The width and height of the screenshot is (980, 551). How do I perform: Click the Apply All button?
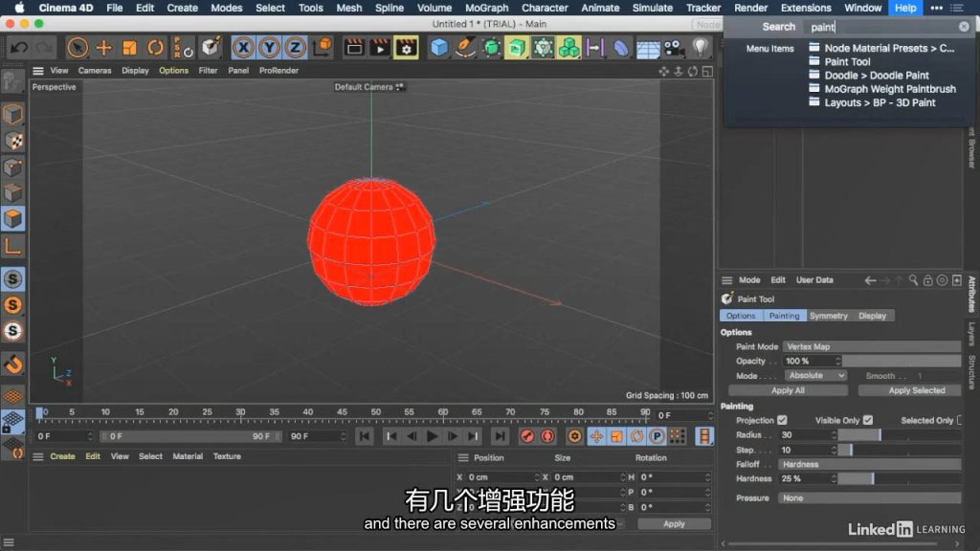coord(788,390)
